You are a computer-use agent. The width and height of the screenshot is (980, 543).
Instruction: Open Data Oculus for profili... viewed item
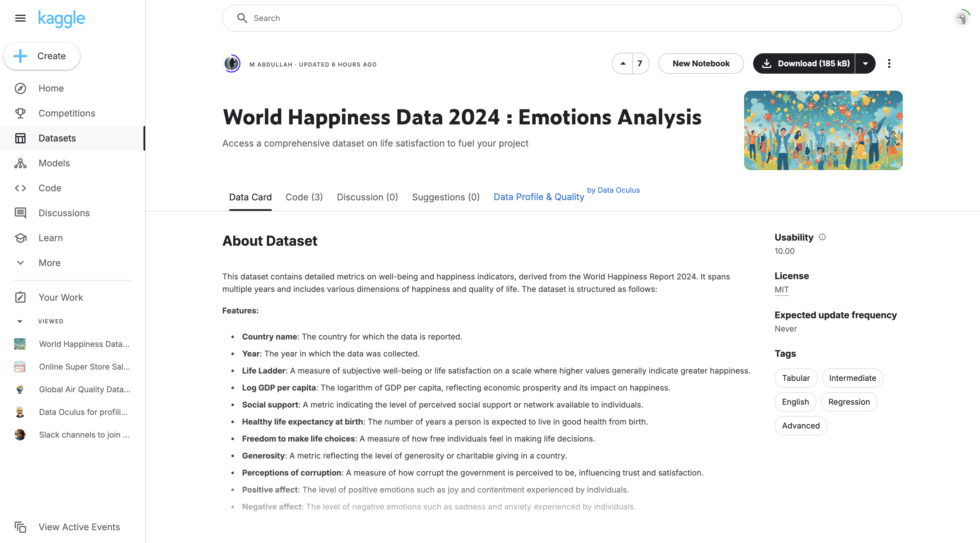pyautogui.click(x=83, y=412)
